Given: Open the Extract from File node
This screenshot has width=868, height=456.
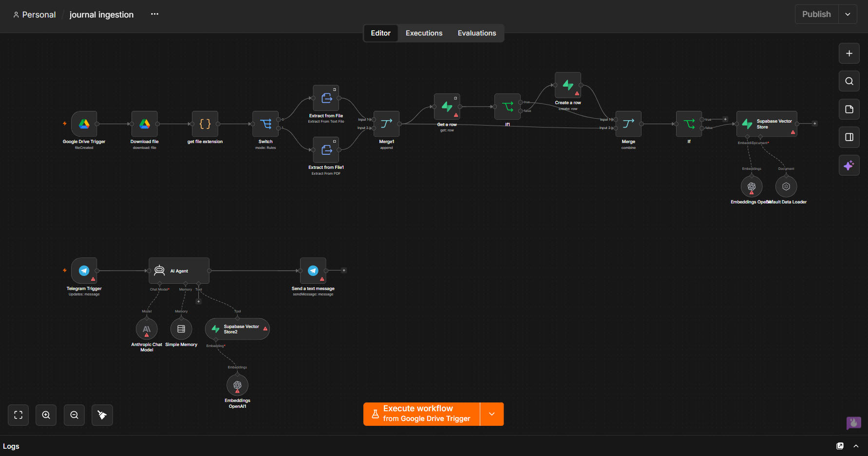Looking at the screenshot, I should pos(326,98).
